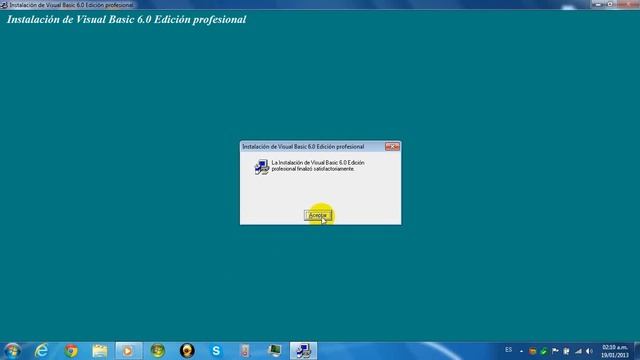The image size is (640, 360).
Task: Click the setup icon in main window title bar
Action: [x=4, y=5]
